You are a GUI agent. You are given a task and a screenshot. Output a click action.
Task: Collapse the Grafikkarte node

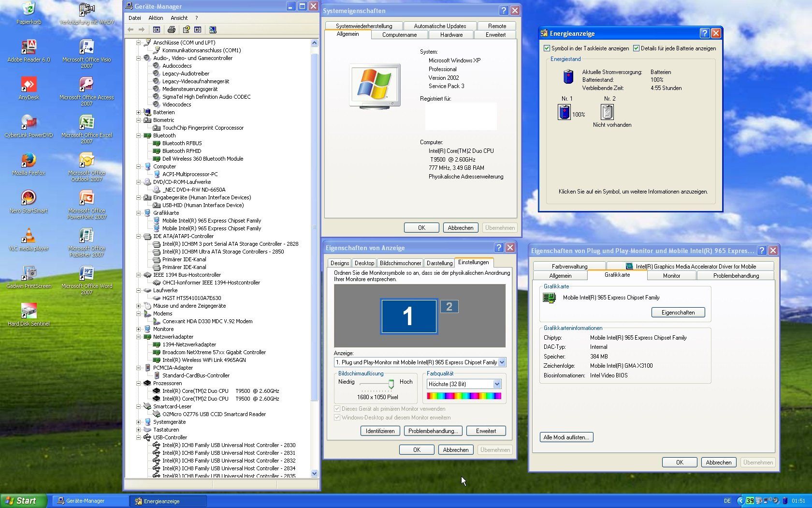click(x=138, y=213)
